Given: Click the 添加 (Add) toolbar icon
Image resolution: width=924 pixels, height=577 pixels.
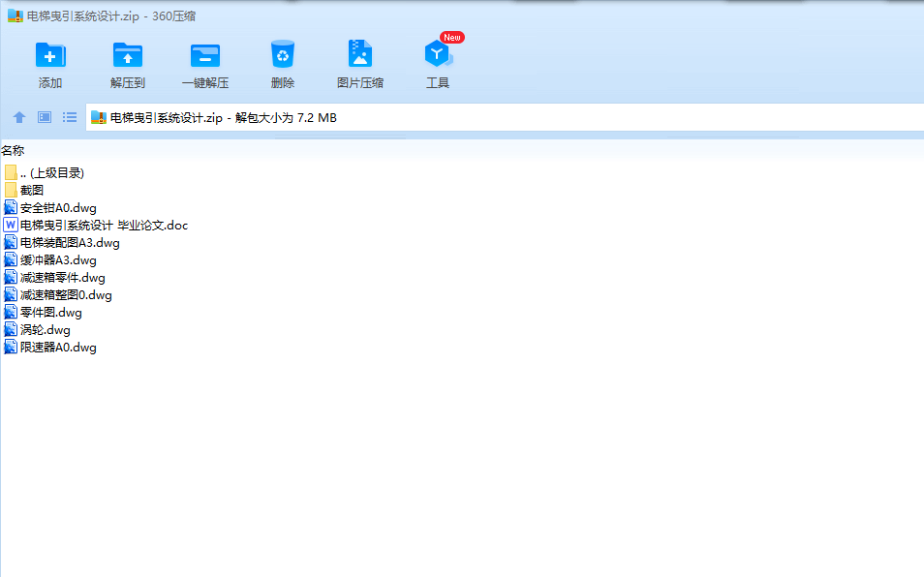Looking at the screenshot, I should (50, 55).
